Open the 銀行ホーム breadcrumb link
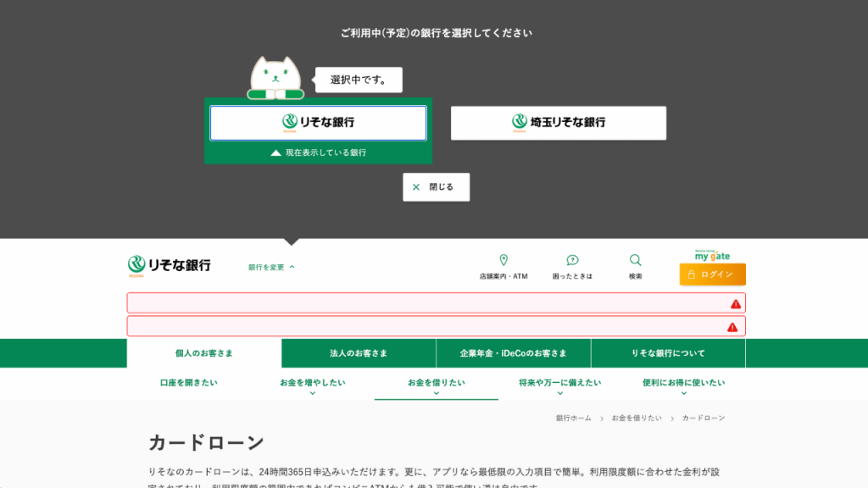 572,418
